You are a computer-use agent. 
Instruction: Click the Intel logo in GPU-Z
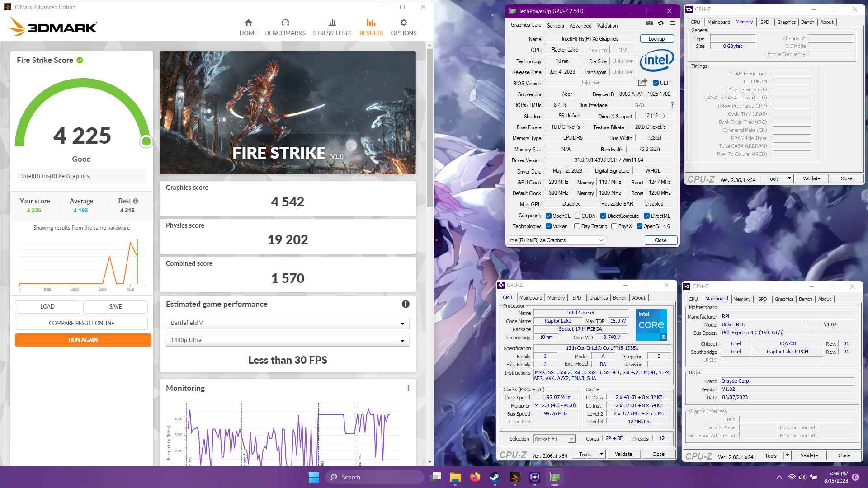657,60
